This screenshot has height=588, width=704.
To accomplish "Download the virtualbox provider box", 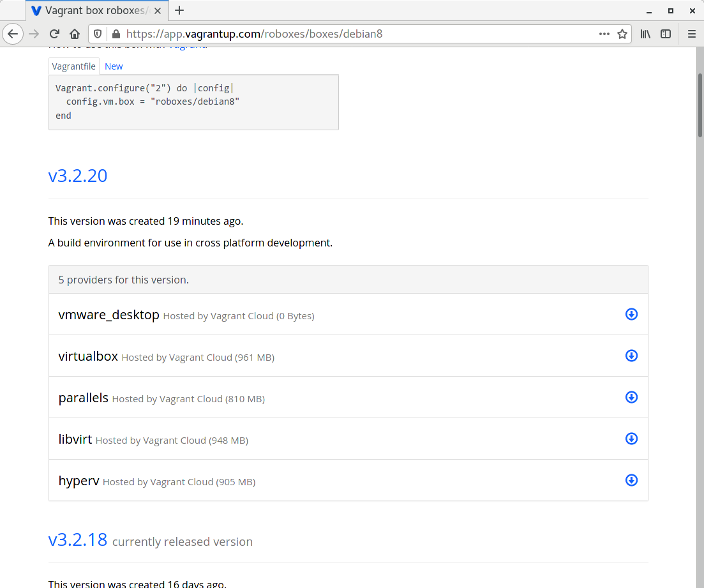I will pyautogui.click(x=631, y=356).
